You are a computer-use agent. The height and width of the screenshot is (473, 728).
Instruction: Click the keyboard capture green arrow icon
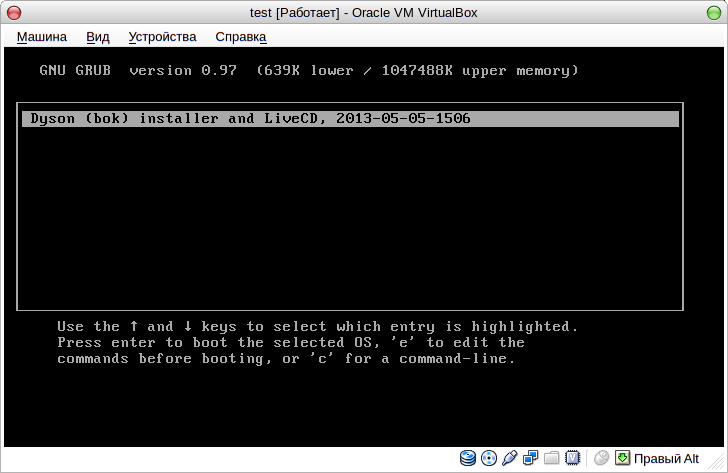[x=622, y=458]
